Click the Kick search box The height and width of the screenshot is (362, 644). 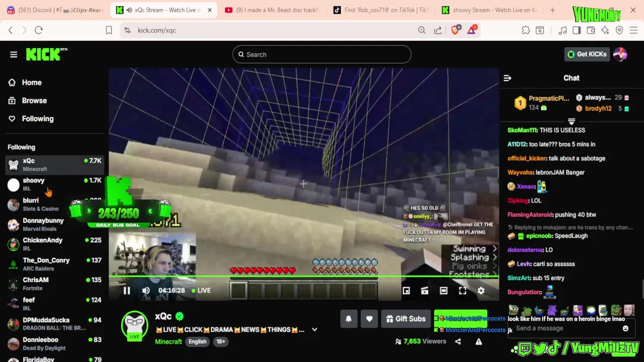(322, 54)
